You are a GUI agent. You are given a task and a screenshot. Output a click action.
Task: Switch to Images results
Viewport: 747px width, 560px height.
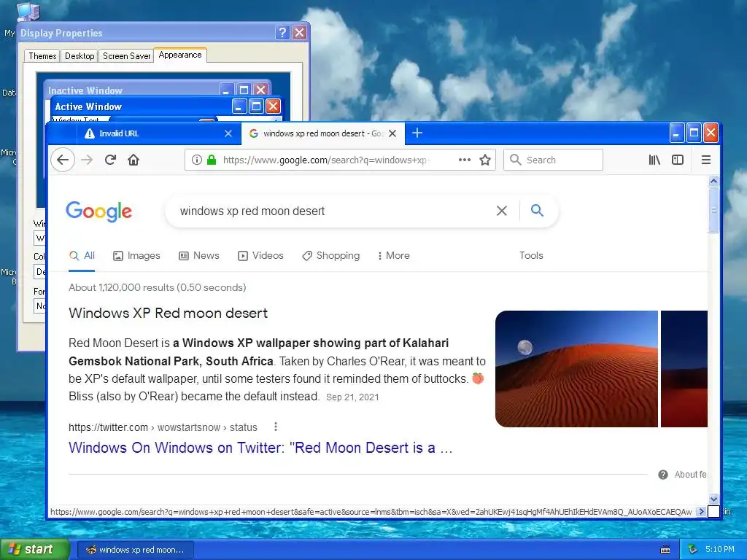pyautogui.click(x=136, y=256)
